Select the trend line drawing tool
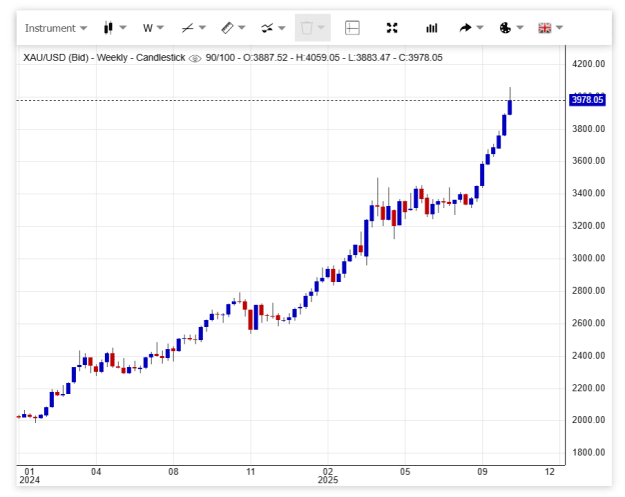The height and width of the screenshot is (497, 625). (187, 28)
